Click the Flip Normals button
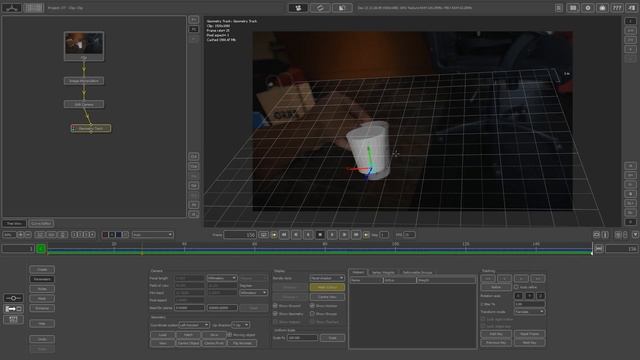The height and width of the screenshot is (360, 640). pyautogui.click(x=242, y=343)
